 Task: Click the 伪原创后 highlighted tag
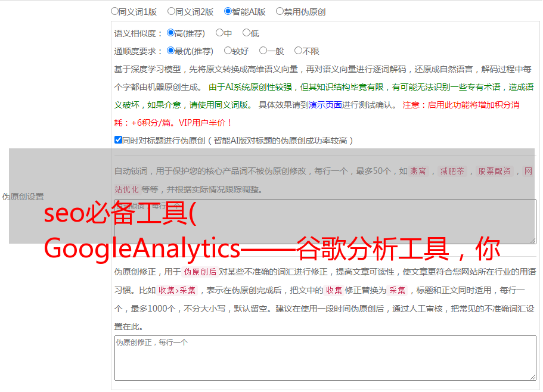pos(200,272)
